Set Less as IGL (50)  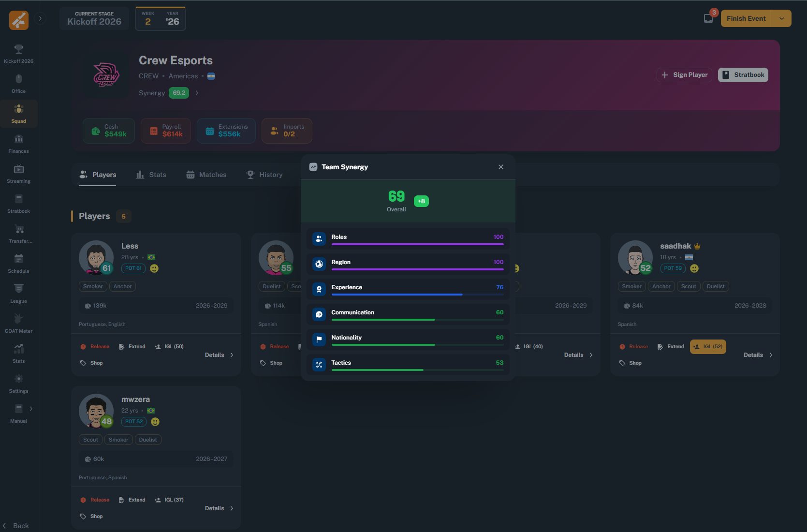(169, 347)
